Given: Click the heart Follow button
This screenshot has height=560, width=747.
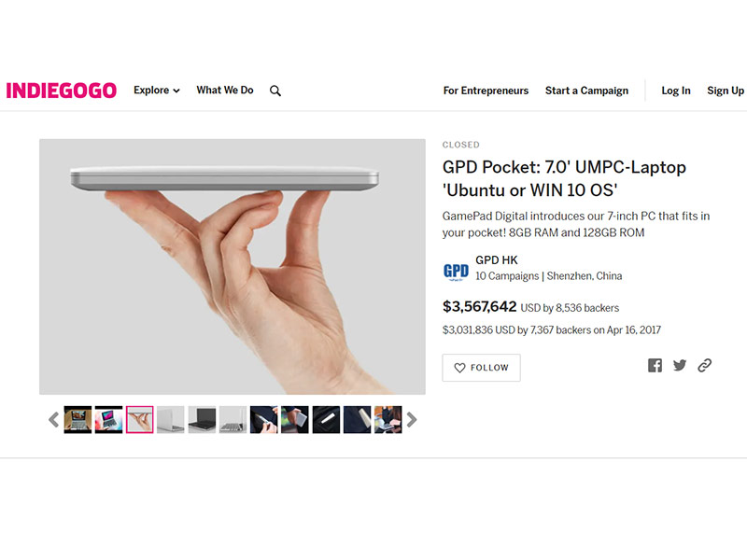Looking at the screenshot, I should pos(481,368).
